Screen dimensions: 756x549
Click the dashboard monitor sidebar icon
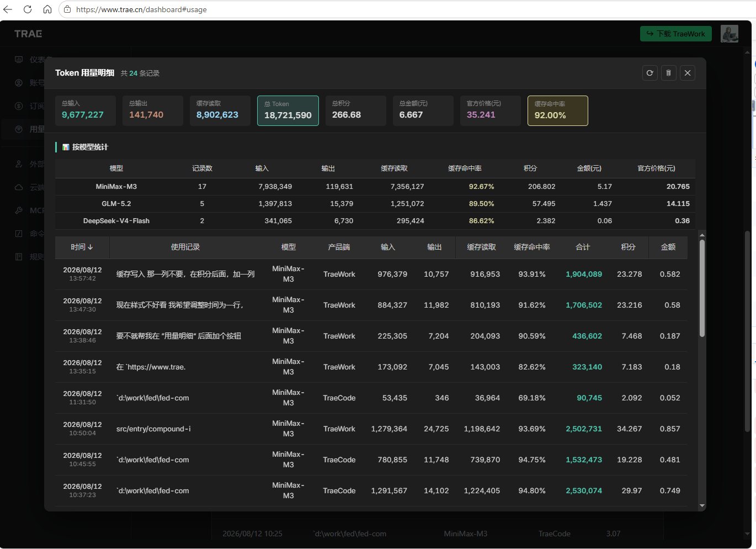pyautogui.click(x=19, y=60)
